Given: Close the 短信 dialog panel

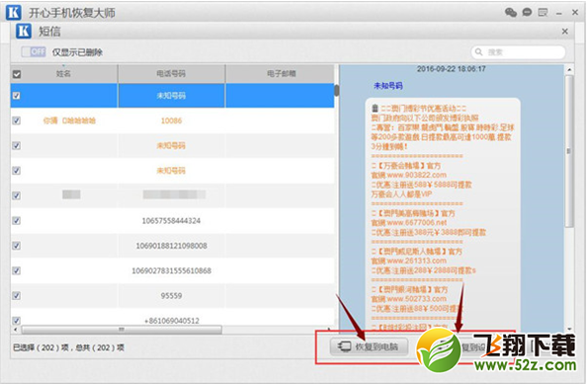Looking at the screenshot, I should 565,32.
